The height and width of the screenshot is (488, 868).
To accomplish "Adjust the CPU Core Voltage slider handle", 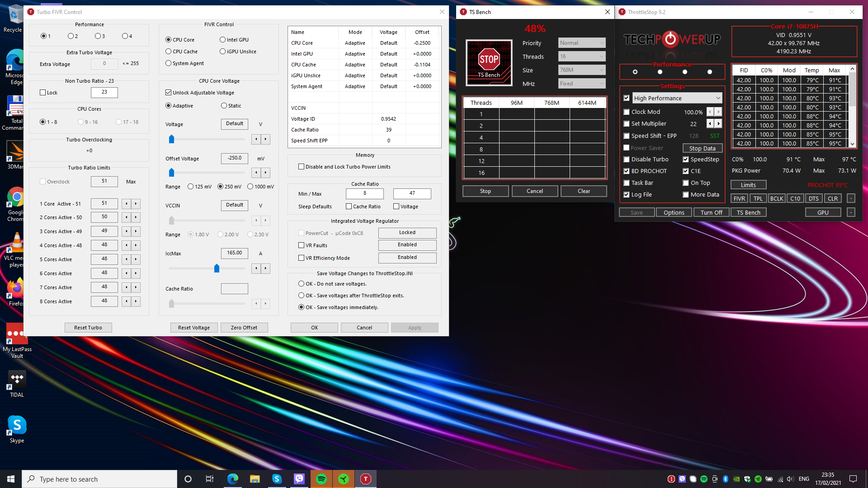I will coord(171,139).
